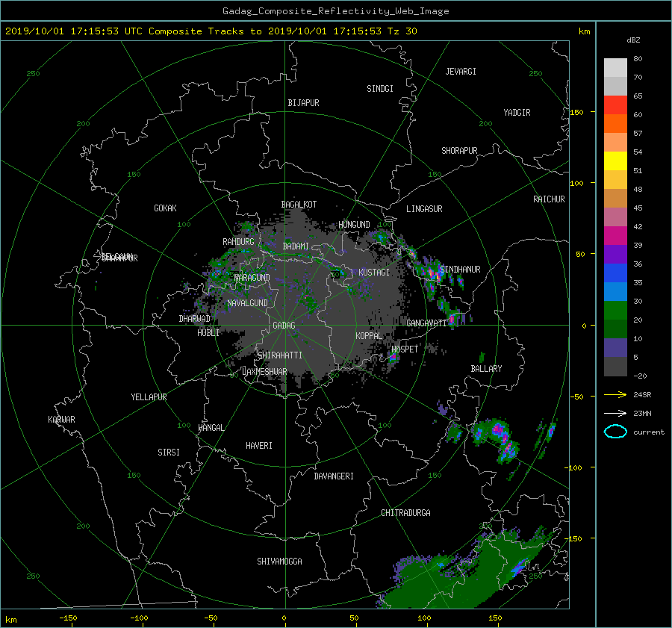
Task: Click the BAGALKOT city label
Action: click(x=299, y=205)
